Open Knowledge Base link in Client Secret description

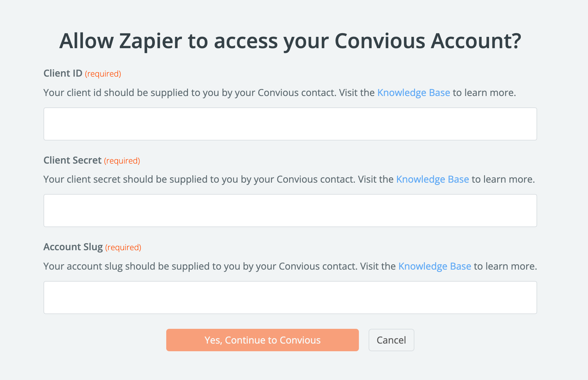click(x=432, y=179)
